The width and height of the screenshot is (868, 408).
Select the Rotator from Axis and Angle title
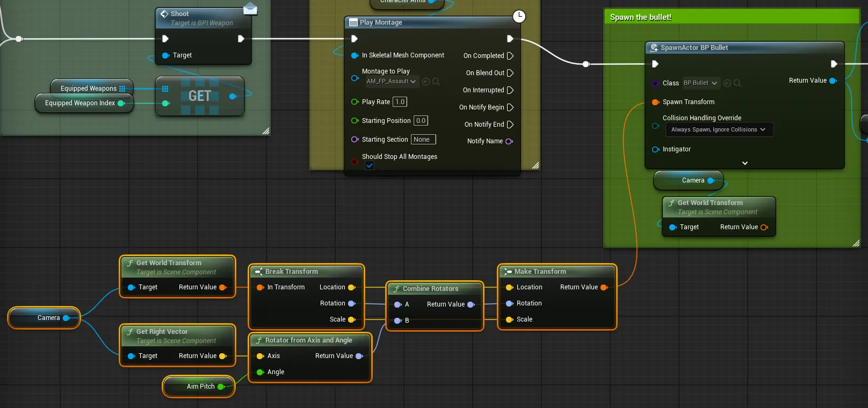click(x=309, y=340)
